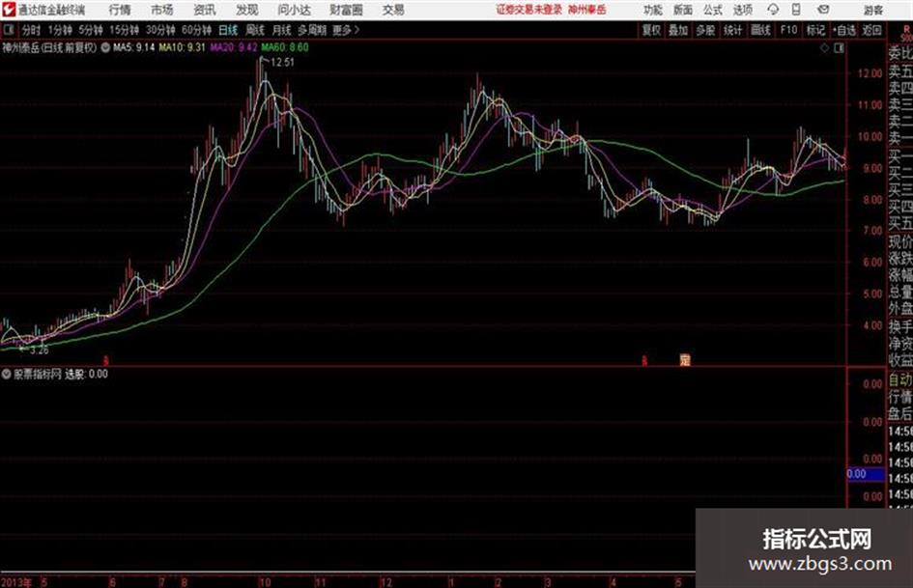
Task: Click the 12.00 price axis label
Action: 870,73
